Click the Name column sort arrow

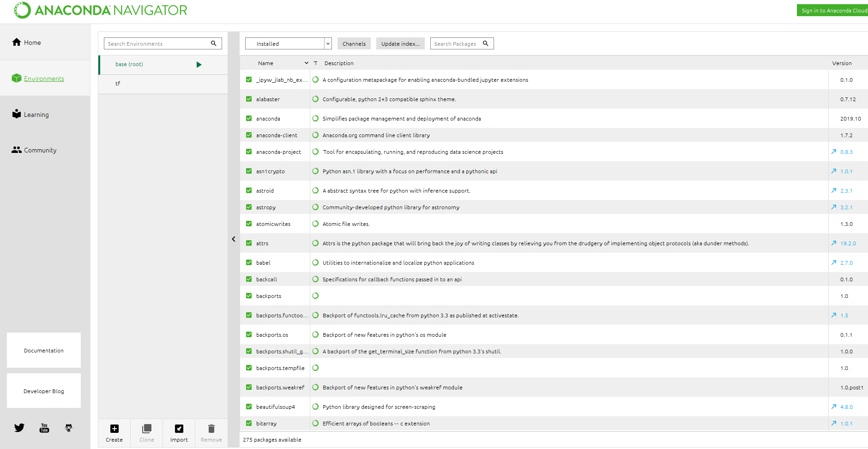(306, 63)
